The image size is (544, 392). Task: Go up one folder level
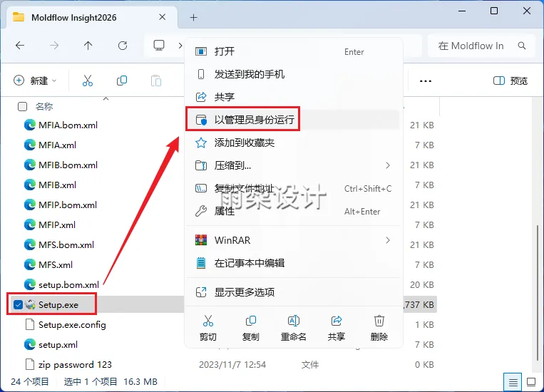tap(88, 46)
